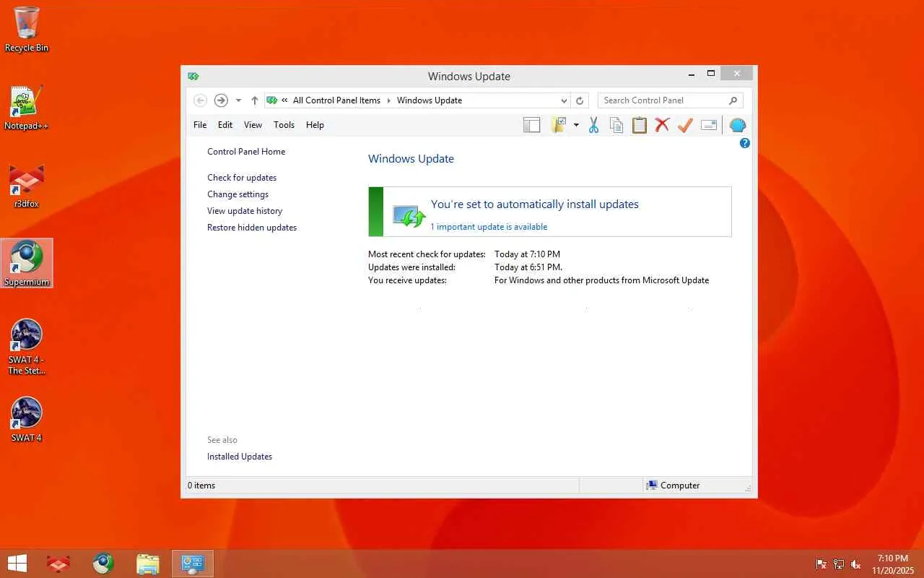Click the Cut scissors icon
This screenshot has height=578, width=924.
tap(593, 125)
